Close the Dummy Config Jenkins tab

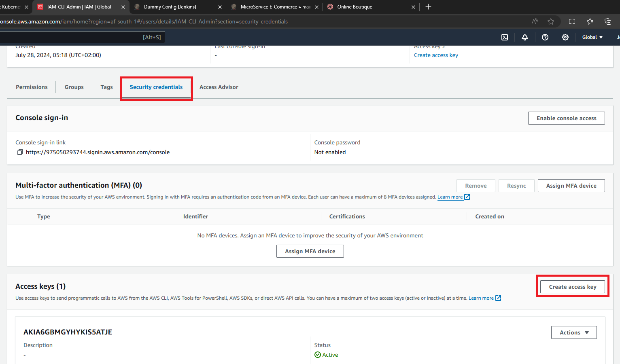220,7
